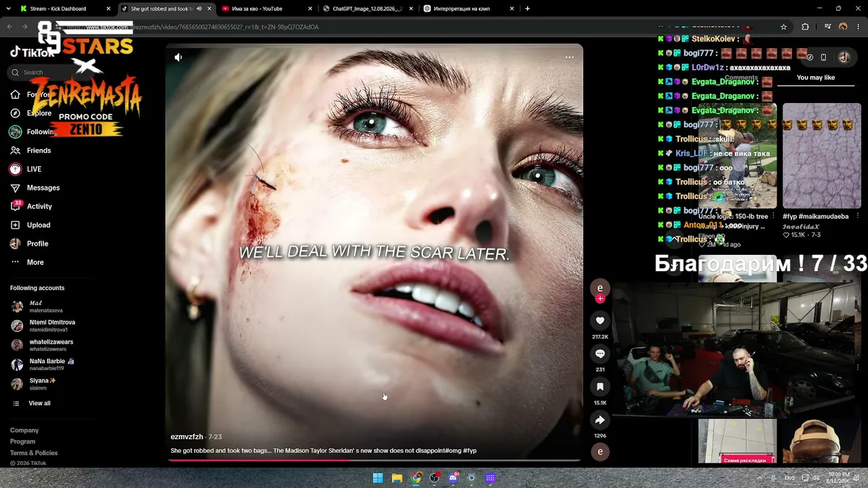Open the taskbar clock and calendar
The height and width of the screenshot is (488, 868).
838,478
